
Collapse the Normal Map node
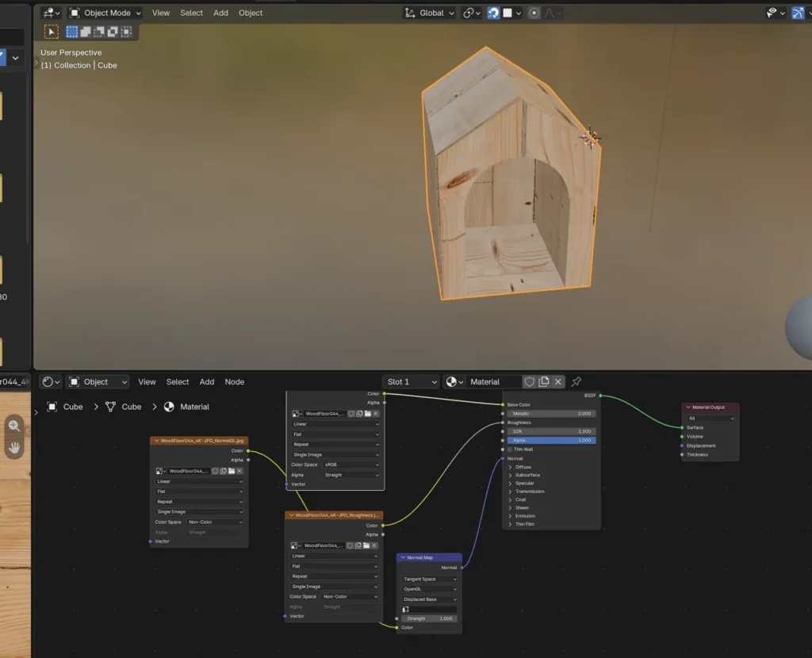click(x=403, y=557)
